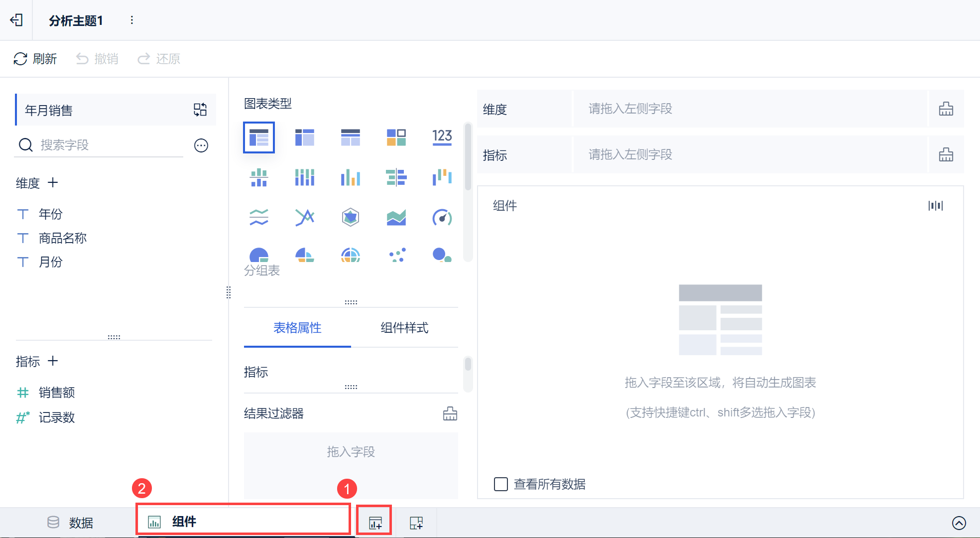This screenshot has height=538, width=980.
Task: Select the scatter plot chart type
Action: [396, 255]
